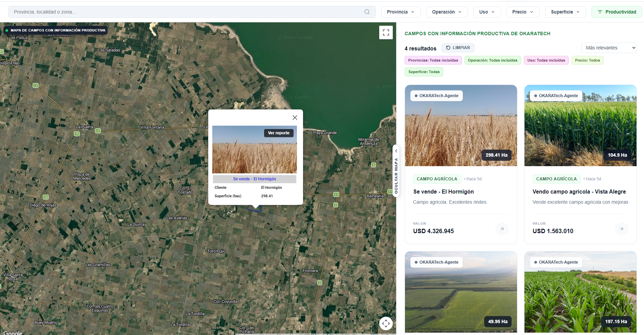
Task: Open the Operación dropdown
Action: tap(447, 12)
